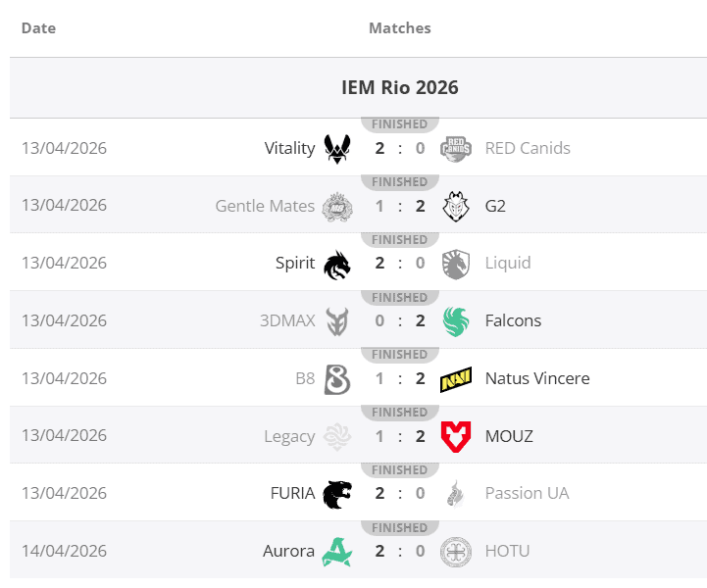Click the Matches column header
The image size is (707, 588).
(x=399, y=28)
